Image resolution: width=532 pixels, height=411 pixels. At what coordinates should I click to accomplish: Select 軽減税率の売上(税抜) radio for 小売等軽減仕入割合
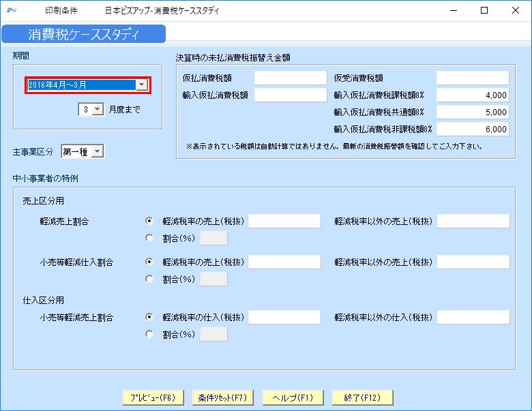coord(149,262)
